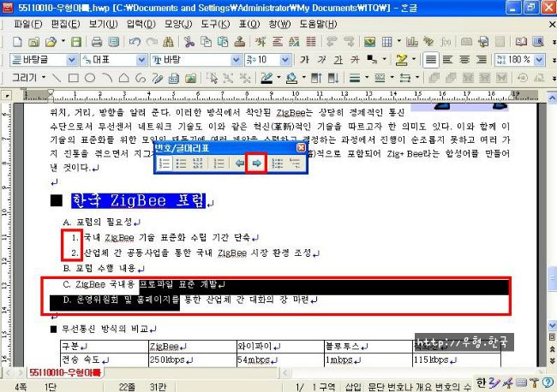The image size is (557, 392).
Task: Switch to the 55110010-우형아빠 document tab
Action: [65, 372]
